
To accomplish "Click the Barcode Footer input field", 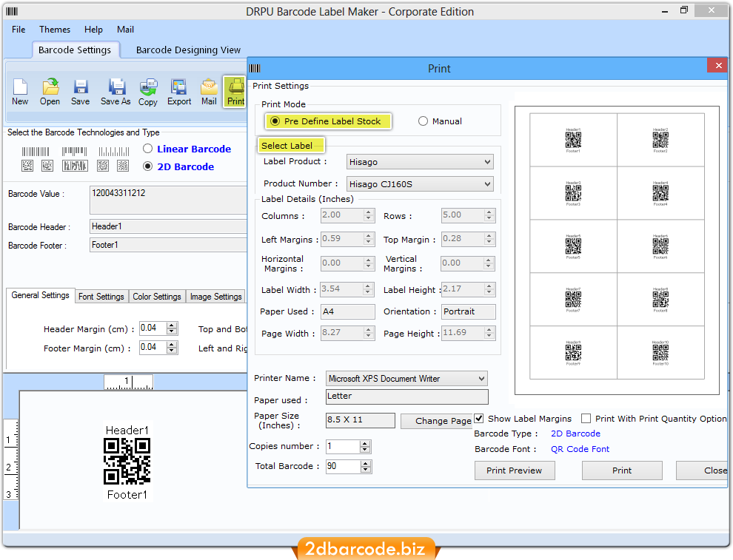I will (168, 245).
